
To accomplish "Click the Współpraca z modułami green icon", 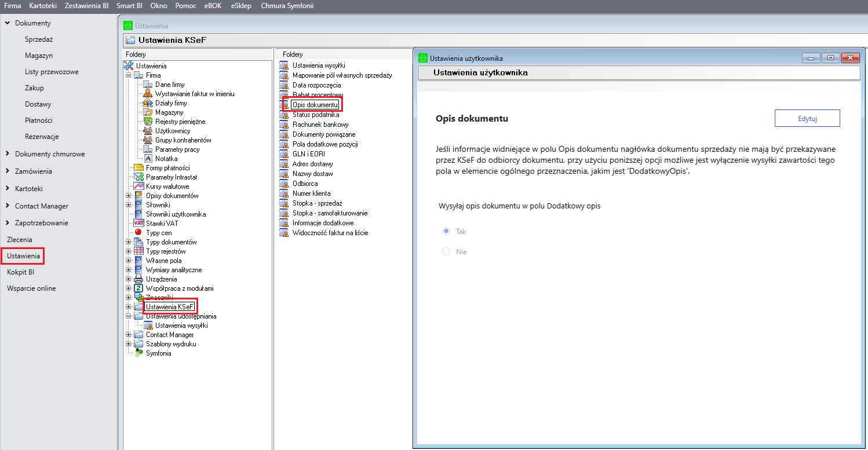I will [x=138, y=288].
